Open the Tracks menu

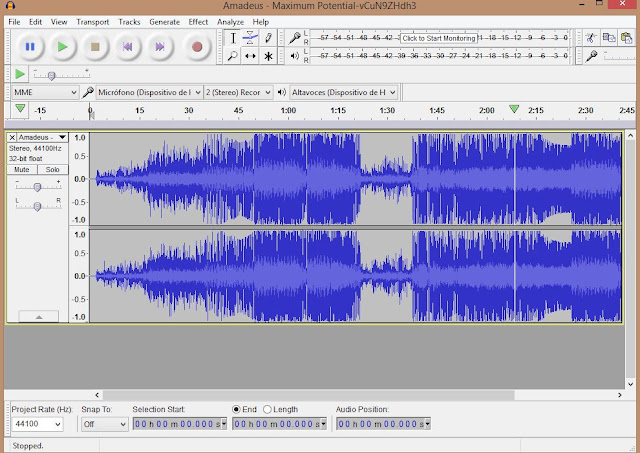point(129,22)
